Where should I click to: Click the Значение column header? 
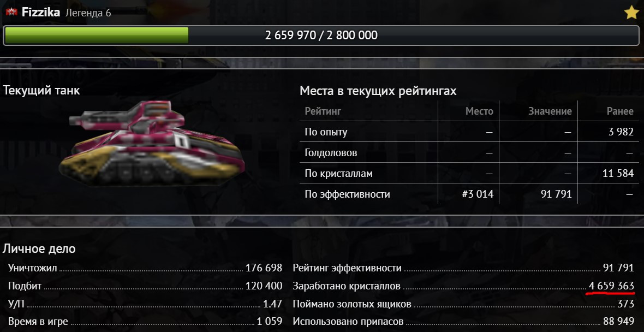pyautogui.click(x=550, y=111)
